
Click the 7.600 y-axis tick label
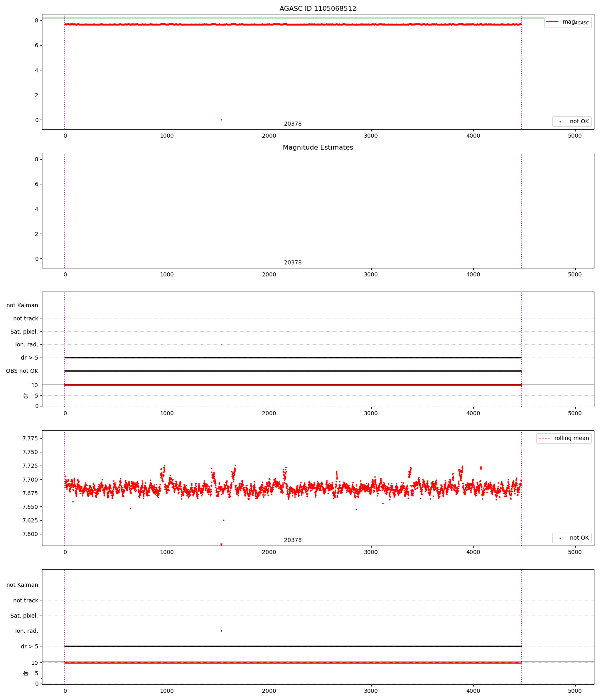click(x=30, y=534)
